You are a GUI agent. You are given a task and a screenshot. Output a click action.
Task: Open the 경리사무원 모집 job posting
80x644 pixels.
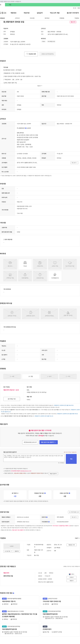(x=8, y=576)
